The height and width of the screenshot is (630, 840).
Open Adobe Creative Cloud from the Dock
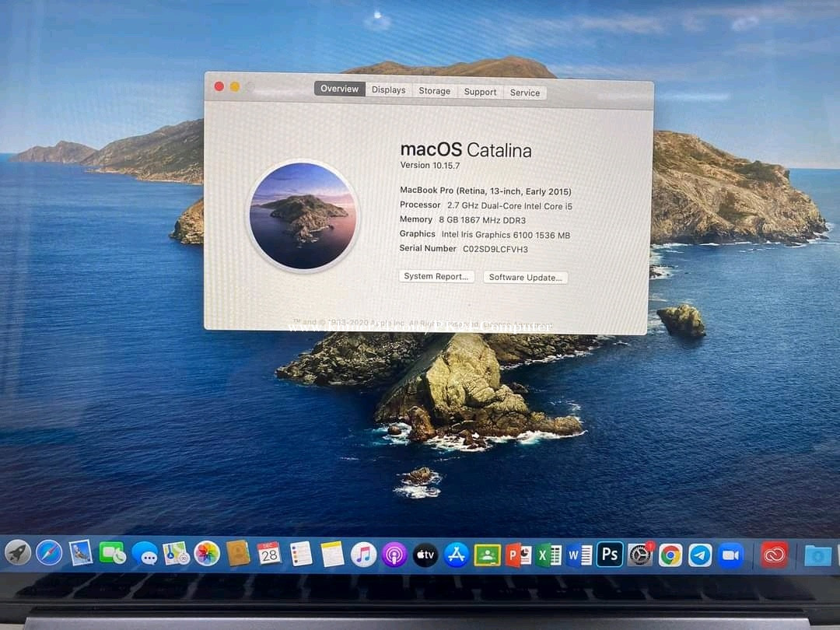(x=774, y=555)
